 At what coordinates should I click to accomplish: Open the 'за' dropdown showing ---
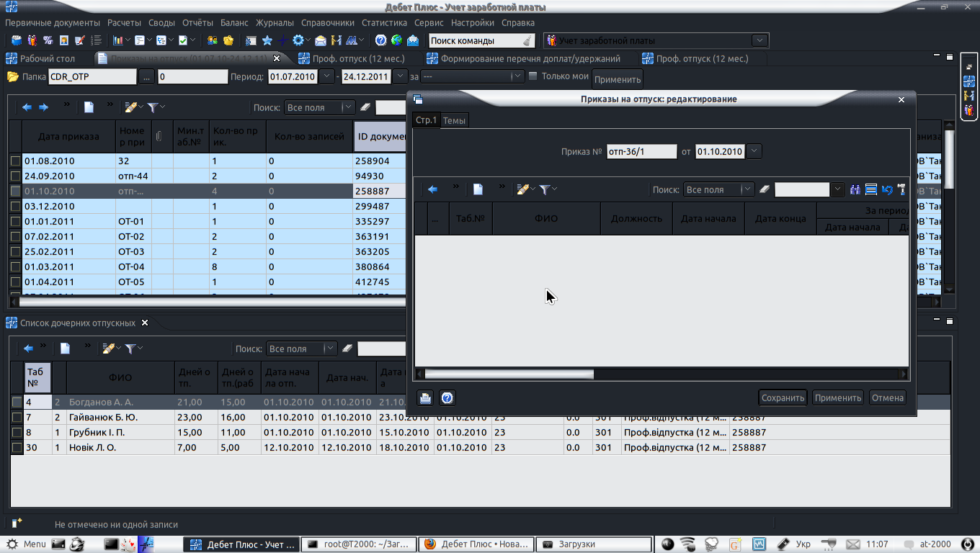coord(517,76)
